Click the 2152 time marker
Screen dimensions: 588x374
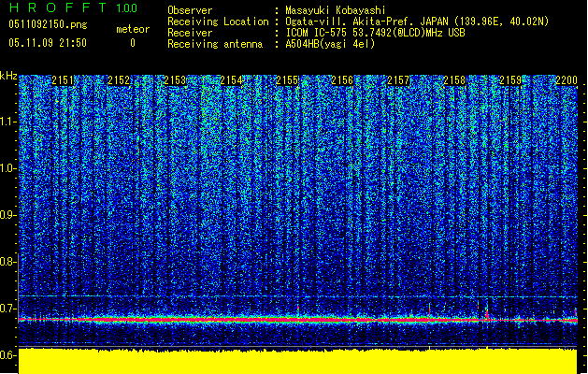[119, 80]
